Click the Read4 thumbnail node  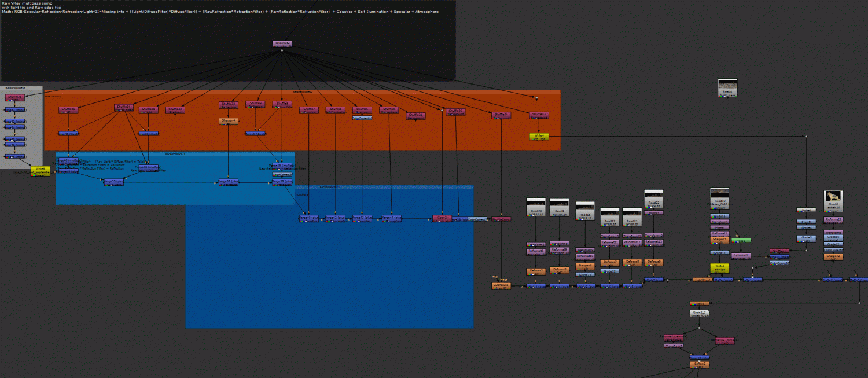tap(727, 87)
